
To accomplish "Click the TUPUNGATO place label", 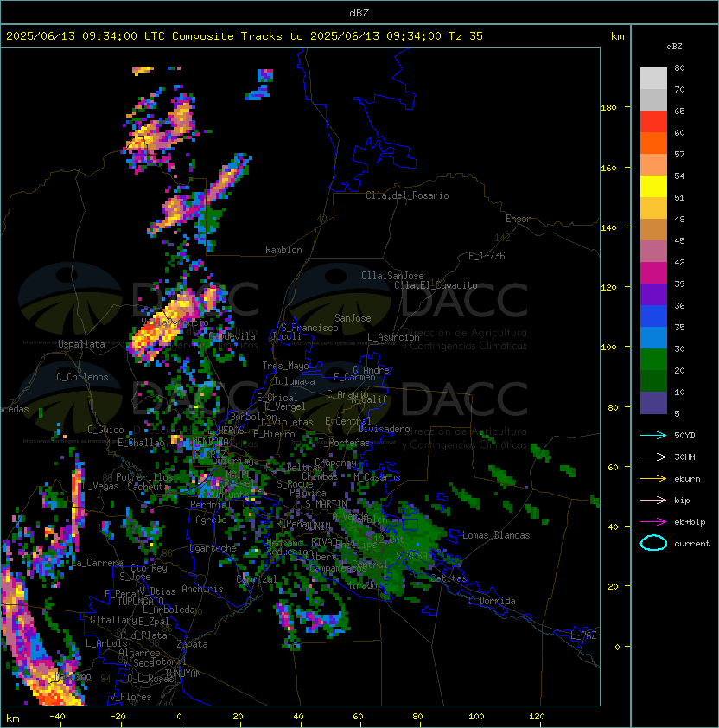I will (141, 601).
